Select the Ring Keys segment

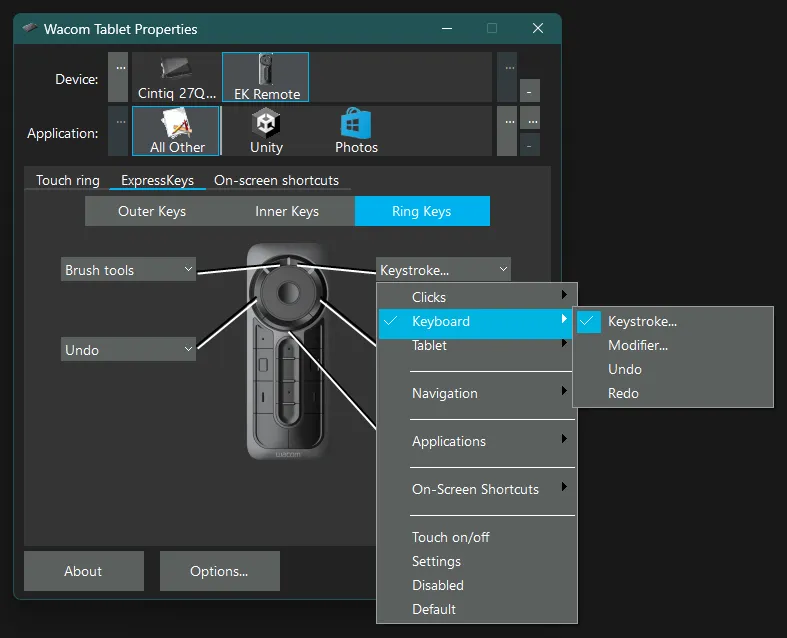422,211
